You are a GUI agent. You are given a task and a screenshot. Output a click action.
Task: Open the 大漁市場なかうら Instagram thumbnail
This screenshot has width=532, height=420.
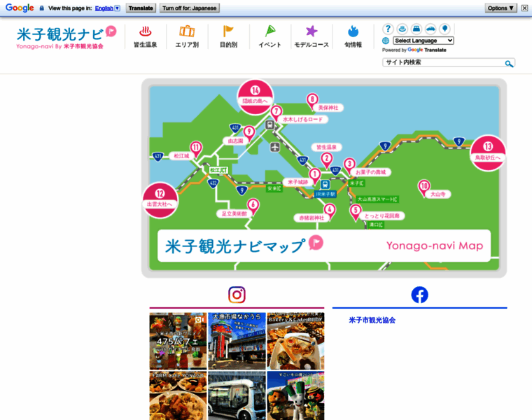coord(237,341)
